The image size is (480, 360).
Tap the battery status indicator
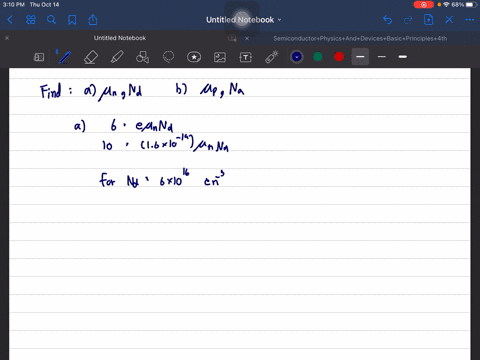(471, 5)
